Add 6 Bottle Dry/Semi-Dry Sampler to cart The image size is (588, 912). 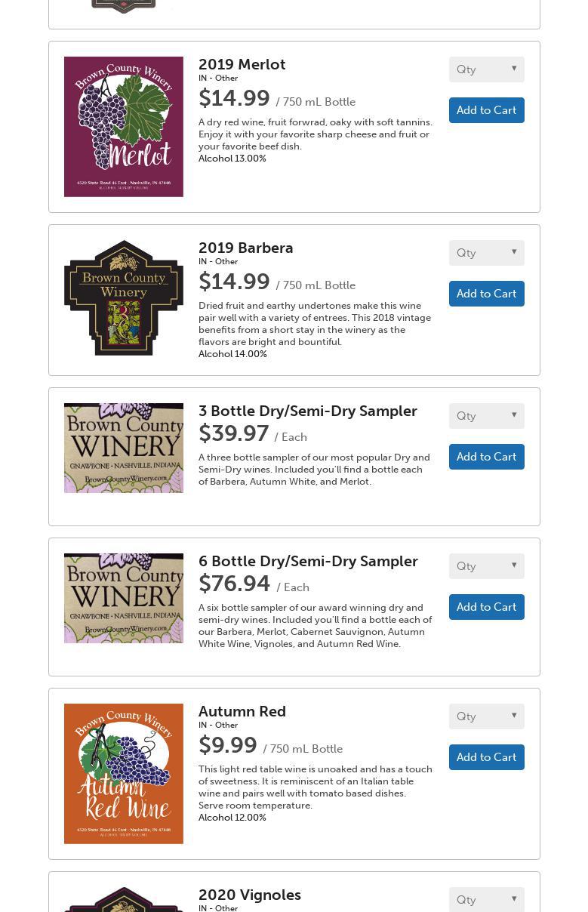point(487,607)
